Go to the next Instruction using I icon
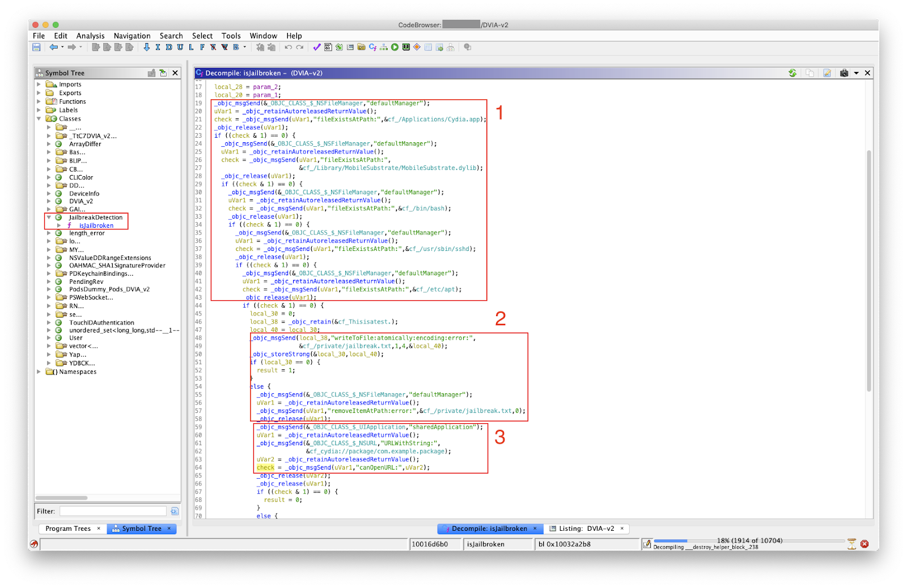The height and width of the screenshot is (588, 907). (x=158, y=47)
